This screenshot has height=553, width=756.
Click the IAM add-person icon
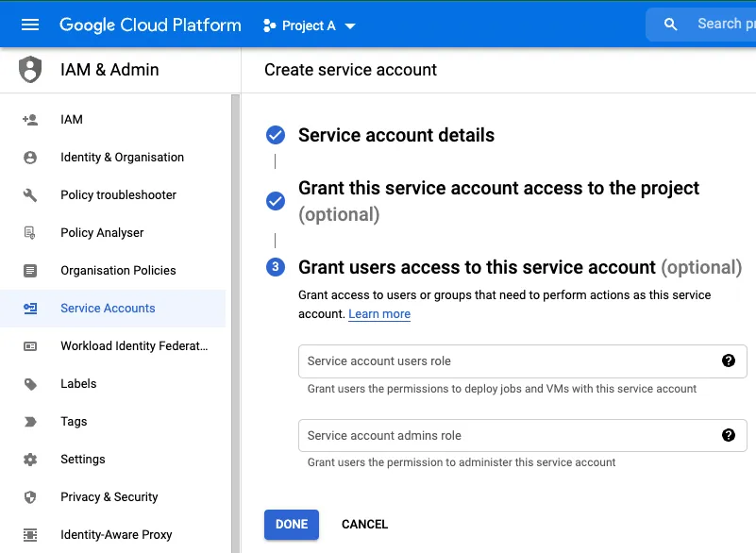(30, 120)
